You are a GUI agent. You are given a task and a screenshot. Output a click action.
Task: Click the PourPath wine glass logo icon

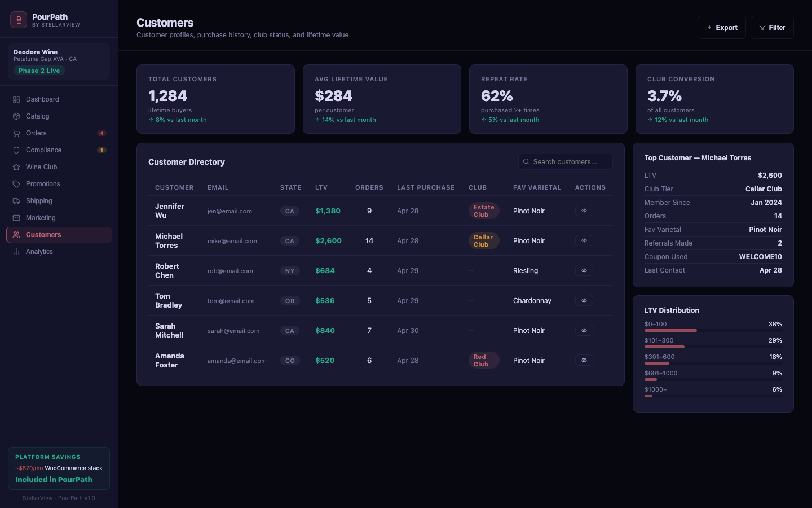[19, 20]
